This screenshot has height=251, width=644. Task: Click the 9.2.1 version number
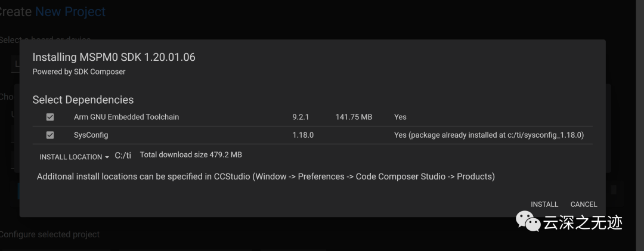click(301, 117)
